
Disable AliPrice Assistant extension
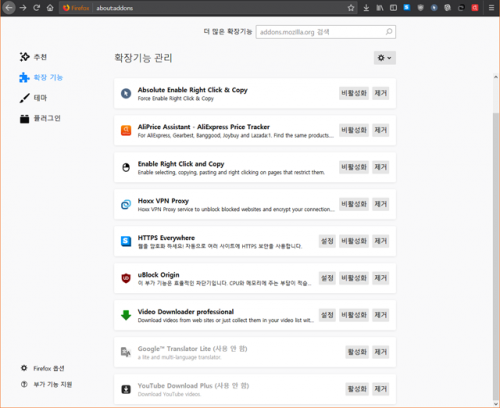(354, 130)
